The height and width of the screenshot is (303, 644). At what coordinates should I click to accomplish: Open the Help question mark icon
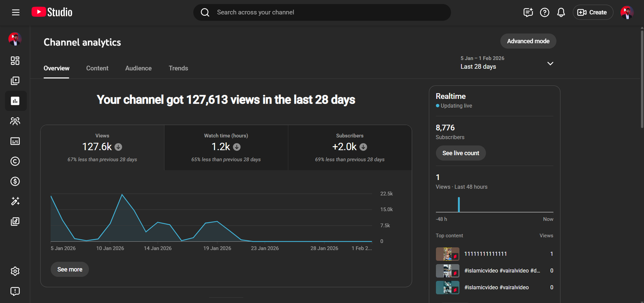coord(544,12)
